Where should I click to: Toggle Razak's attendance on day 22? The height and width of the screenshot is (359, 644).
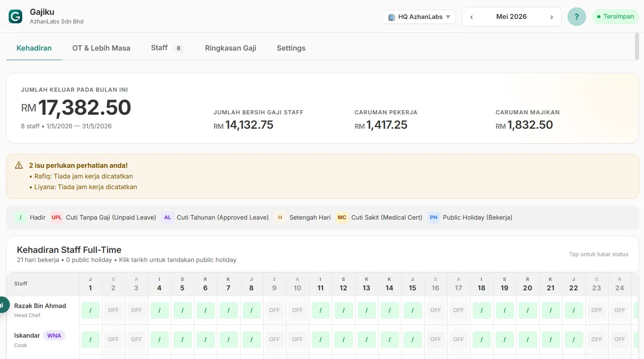pos(574,310)
